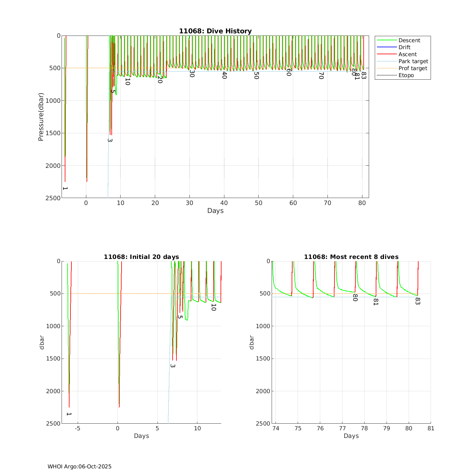Viewport: 476px width, 476px height.
Task: Click the Days label under Dive History plot
Action: point(215,211)
